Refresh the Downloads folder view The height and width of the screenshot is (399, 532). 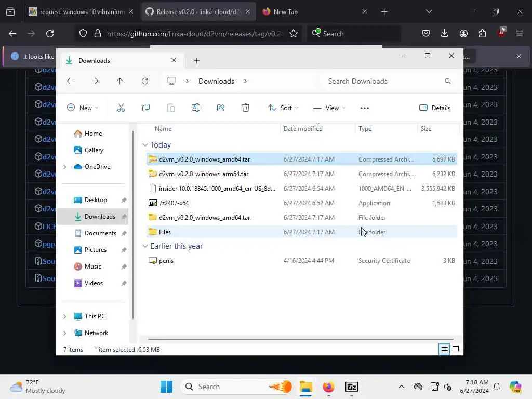coord(145,81)
